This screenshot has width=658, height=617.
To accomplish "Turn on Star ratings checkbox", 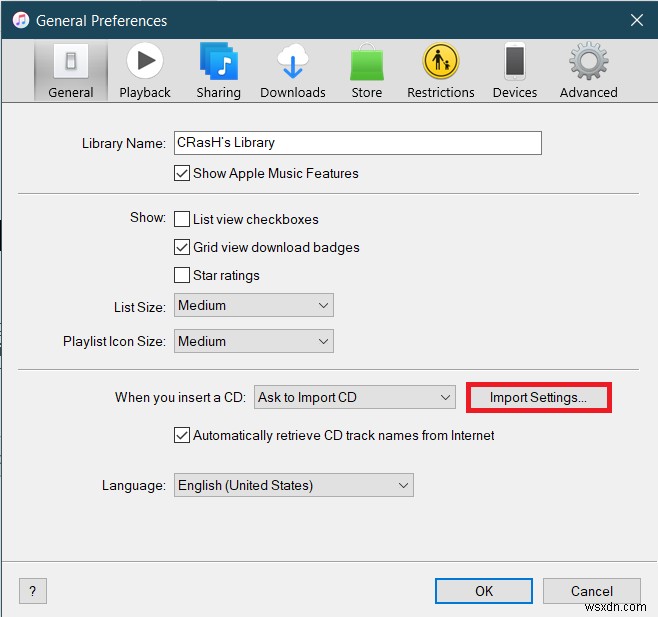I will click(182, 275).
